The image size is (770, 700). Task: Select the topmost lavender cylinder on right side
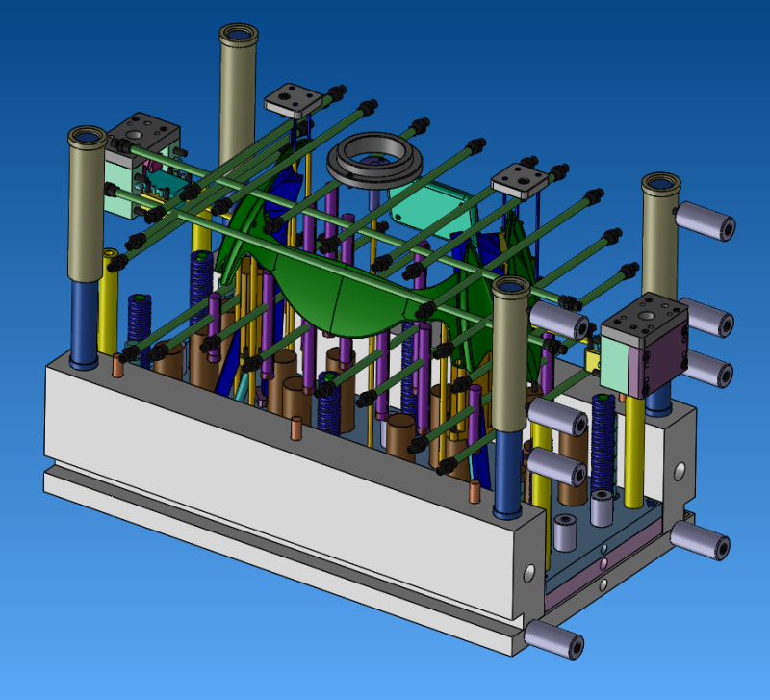[x=703, y=221]
